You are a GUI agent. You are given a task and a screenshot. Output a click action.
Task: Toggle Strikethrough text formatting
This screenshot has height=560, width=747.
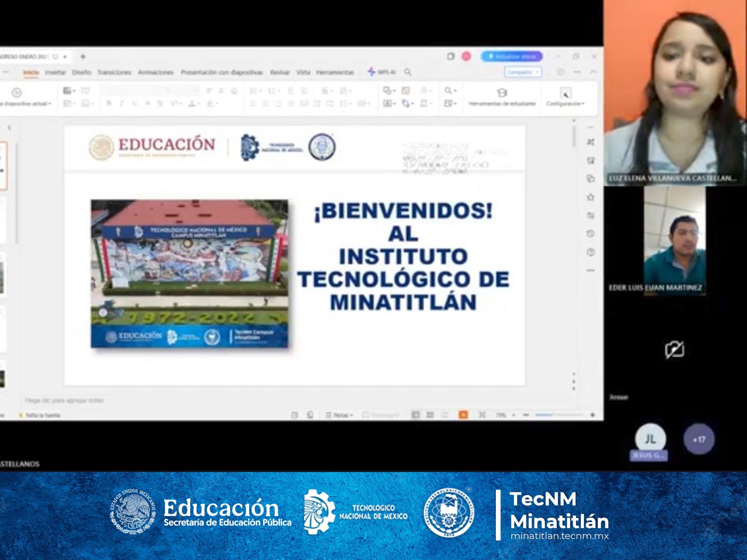tap(160, 103)
